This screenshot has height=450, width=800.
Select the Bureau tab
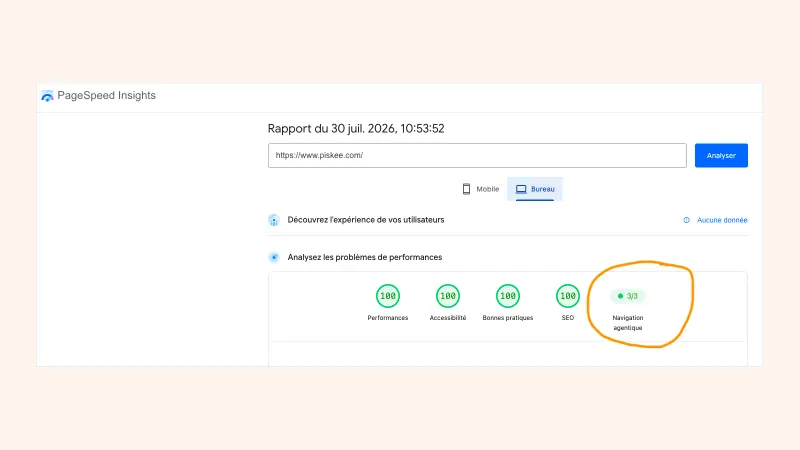(x=535, y=189)
